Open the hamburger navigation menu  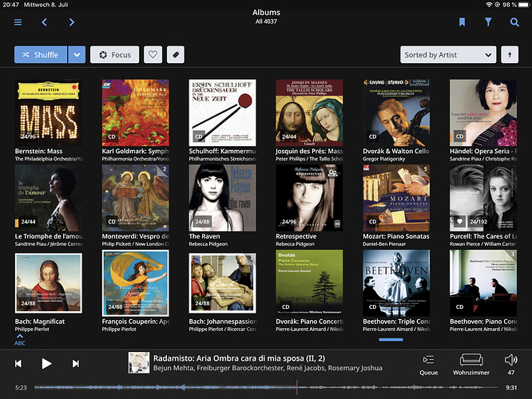pyautogui.click(x=18, y=22)
